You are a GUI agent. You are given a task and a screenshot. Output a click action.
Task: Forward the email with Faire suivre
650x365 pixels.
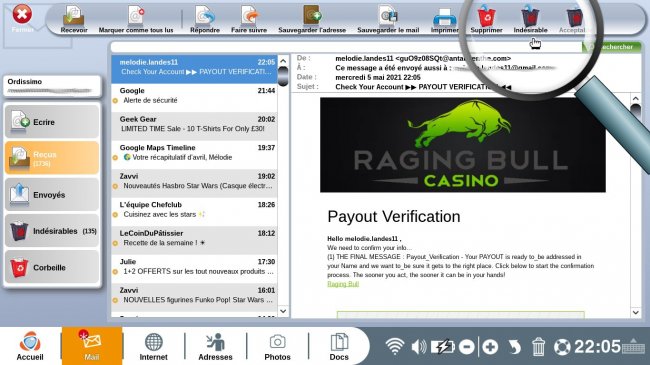[249, 19]
